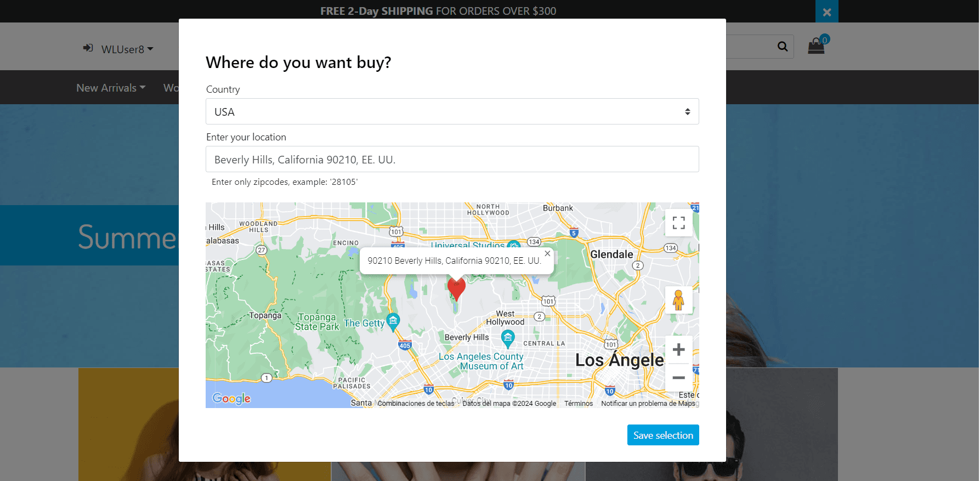Expand the New Arrivals menu
This screenshot has height=481, width=980.
tap(111, 88)
